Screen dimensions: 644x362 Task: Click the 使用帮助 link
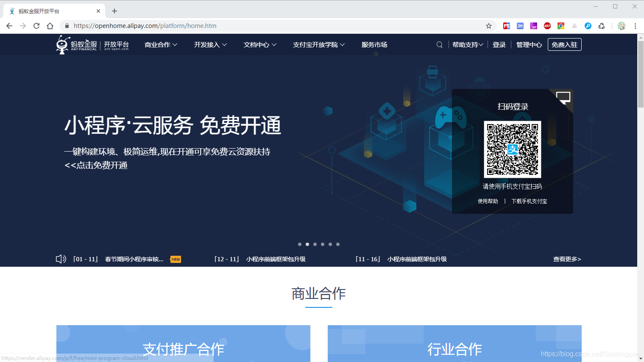point(488,201)
